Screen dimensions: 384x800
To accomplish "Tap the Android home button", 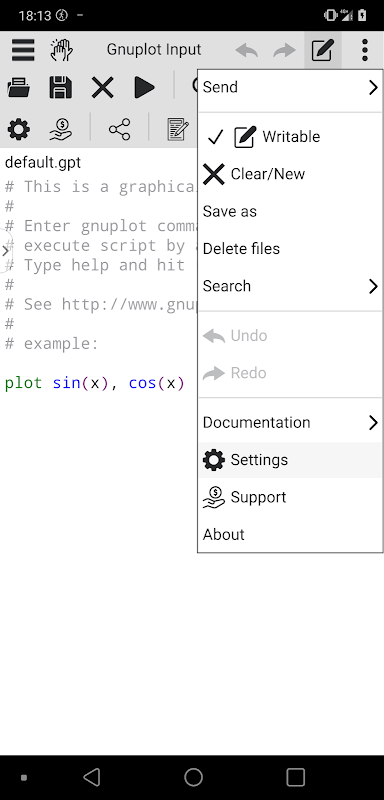I will coord(193,778).
